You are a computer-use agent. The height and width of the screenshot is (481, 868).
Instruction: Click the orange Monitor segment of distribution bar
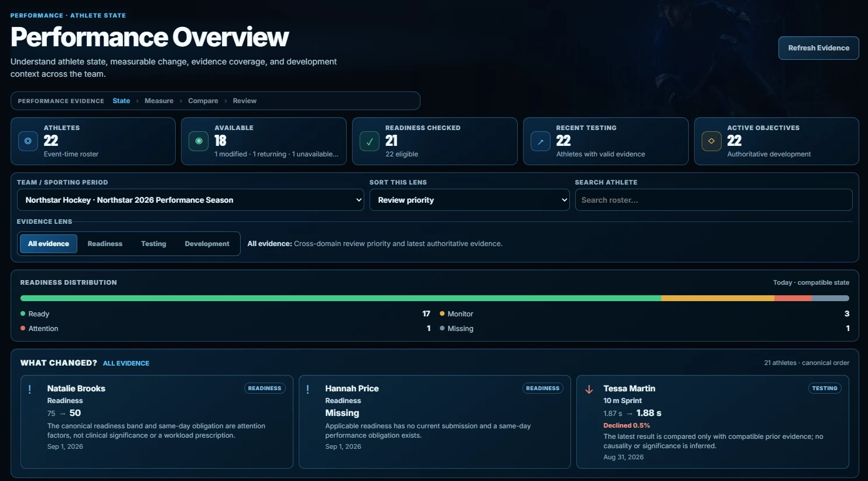pos(717,298)
